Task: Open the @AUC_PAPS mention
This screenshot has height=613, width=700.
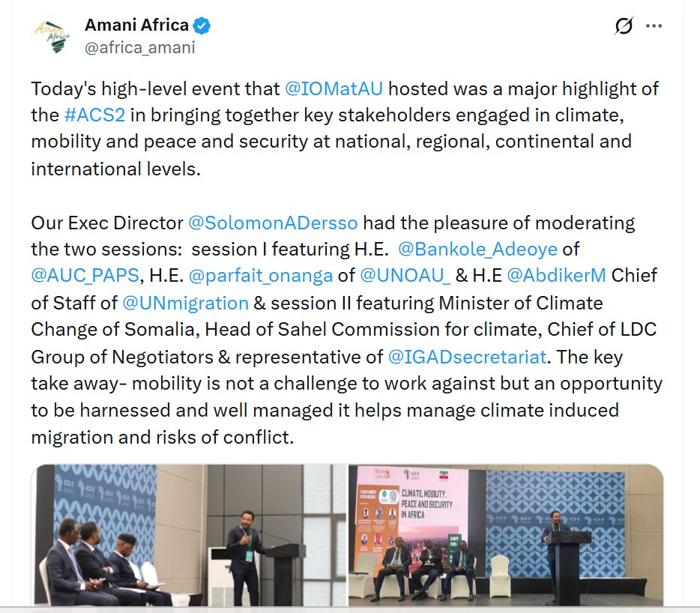Action: point(85,276)
